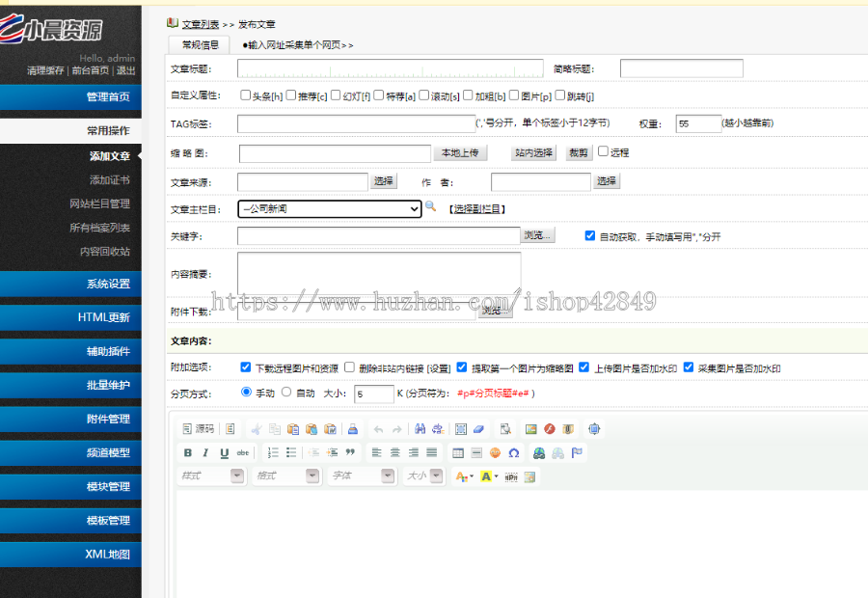Image resolution: width=868 pixels, height=598 pixels.
Task: Open 内容回收站 in the sidebar
Action: [105, 252]
